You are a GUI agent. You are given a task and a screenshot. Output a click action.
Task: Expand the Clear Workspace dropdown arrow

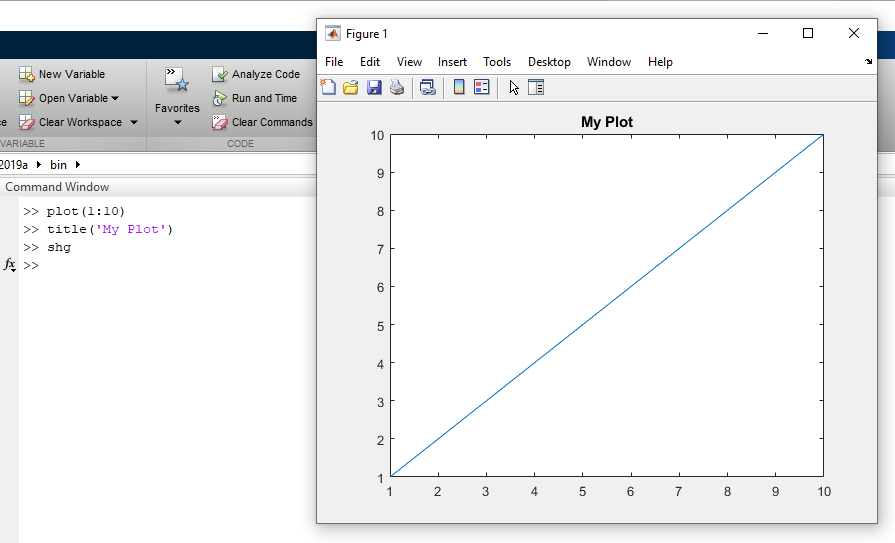pyautogui.click(x=134, y=122)
